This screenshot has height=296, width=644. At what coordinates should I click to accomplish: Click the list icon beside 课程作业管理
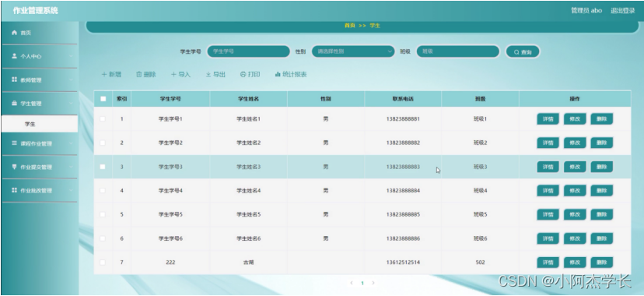click(x=14, y=143)
